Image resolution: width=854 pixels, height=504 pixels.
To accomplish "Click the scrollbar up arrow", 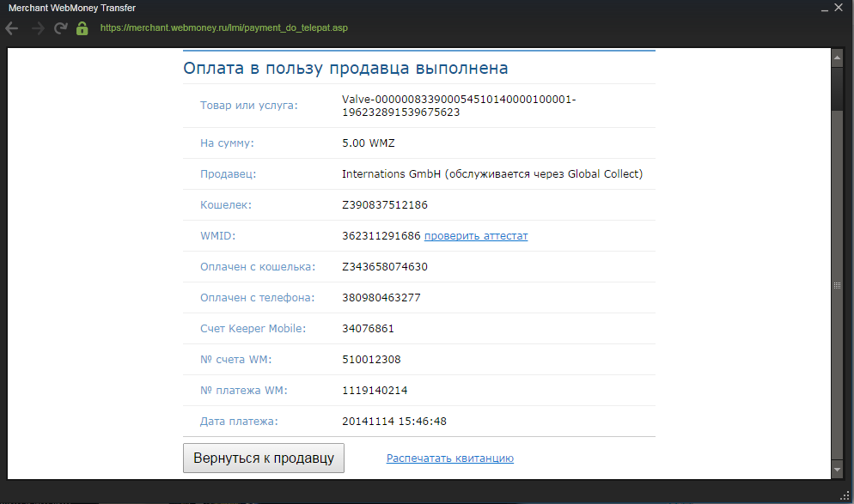I will 837,58.
